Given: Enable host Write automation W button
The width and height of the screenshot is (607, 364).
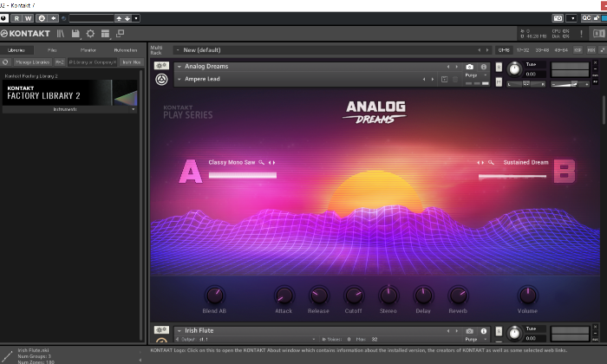Looking at the screenshot, I should click(x=29, y=18).
